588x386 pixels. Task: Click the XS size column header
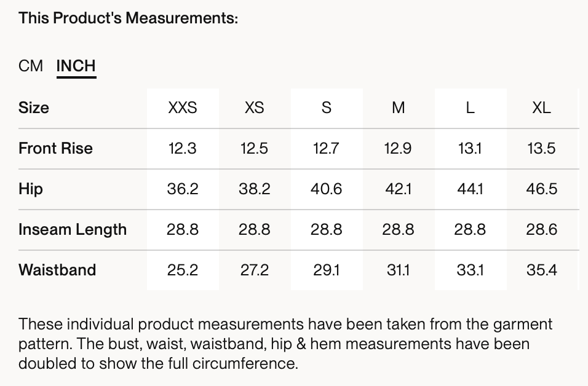coord(254,108)
